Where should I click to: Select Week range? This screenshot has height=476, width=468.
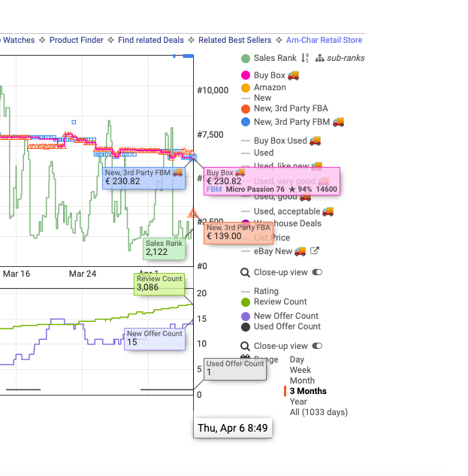tap(300, 370)
